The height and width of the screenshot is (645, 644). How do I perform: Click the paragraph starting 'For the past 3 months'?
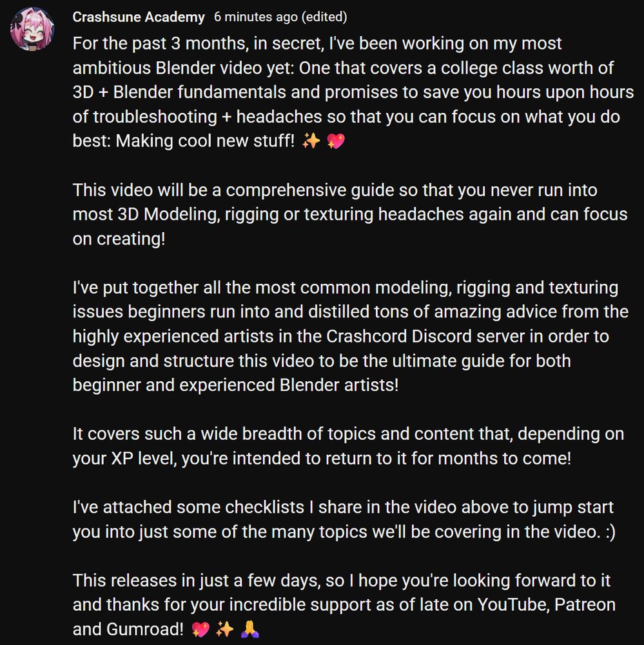[x=353, y=92]
